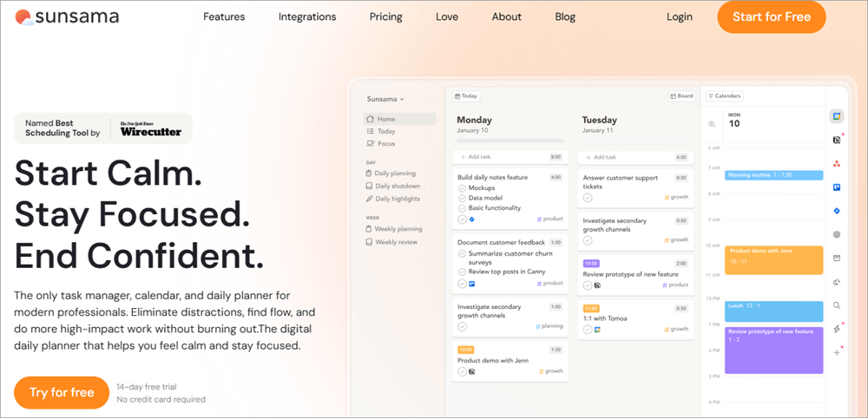Complete the Answer customer support tickets task
The image size is (868, 419).
[x=588, y=198]
